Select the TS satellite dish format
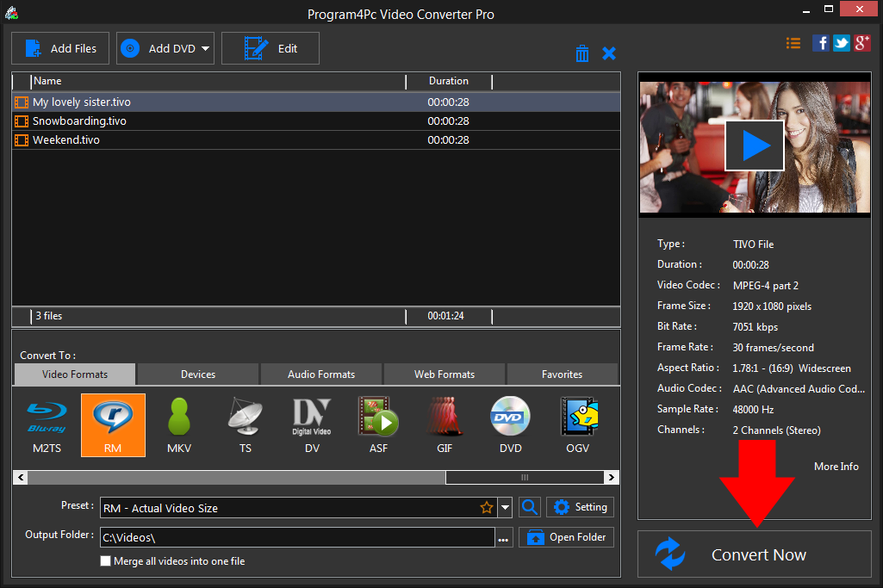 [246, 425]
